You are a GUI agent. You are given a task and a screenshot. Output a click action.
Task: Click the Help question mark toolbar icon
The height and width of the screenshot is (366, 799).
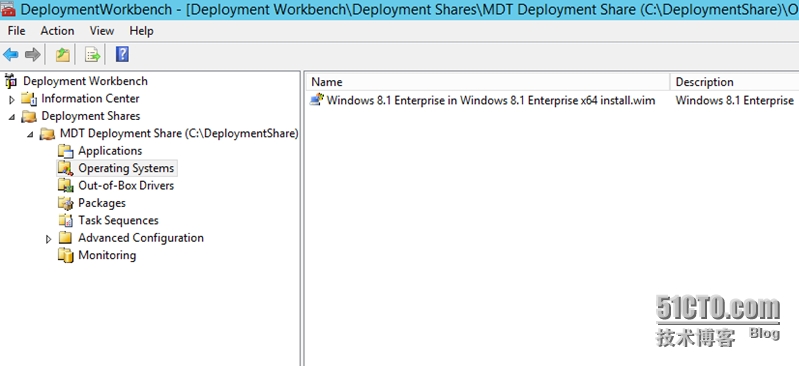click(122, 55)
